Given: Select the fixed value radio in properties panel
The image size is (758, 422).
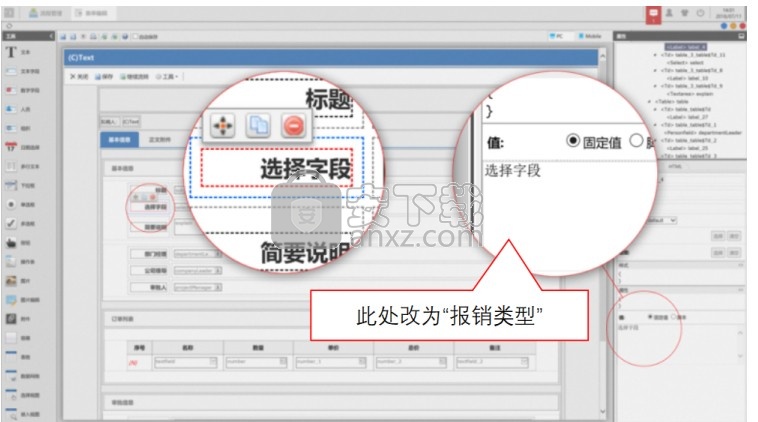Looking at the screenshot, I should 650,317.
